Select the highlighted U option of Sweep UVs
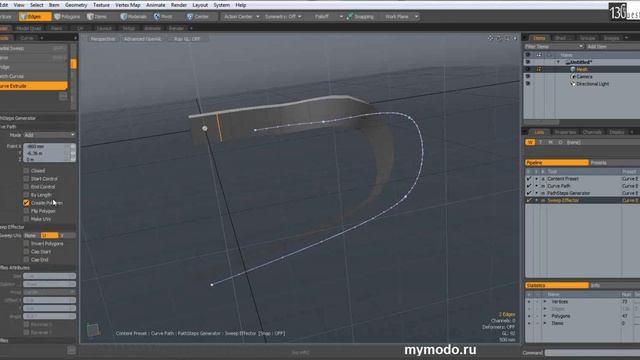This screenshot has height=360, width=640. 49,236
